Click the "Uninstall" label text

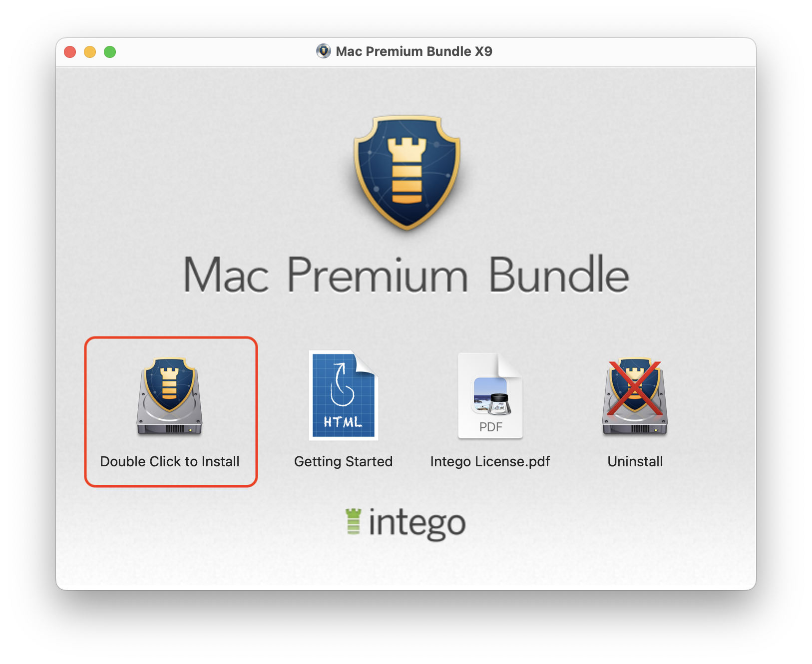point(635,461)
